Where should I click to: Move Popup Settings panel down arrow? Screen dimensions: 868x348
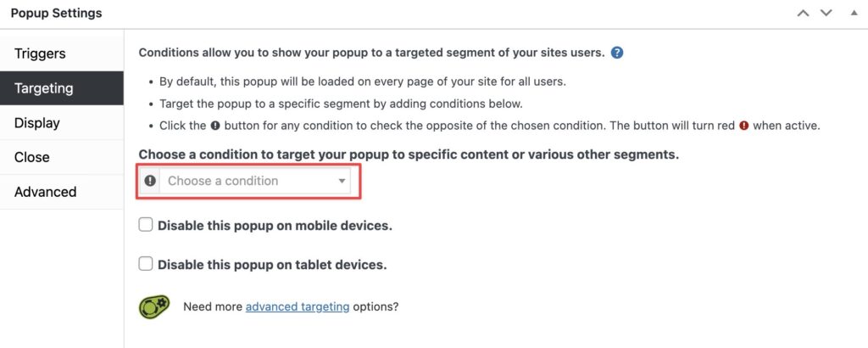(x=826, y=14)
